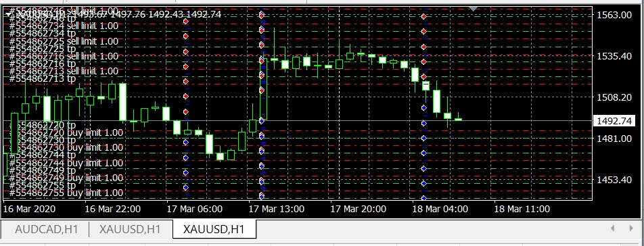Screen dimensions: 644x246
Task: Open the inactive XAUUSD,H1 chart tab
Action: coord(130,229)
